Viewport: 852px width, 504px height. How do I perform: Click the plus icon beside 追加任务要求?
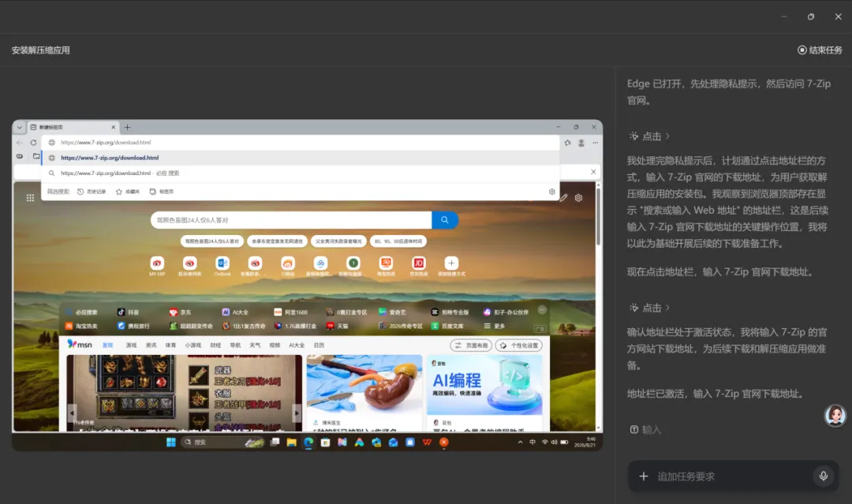coord(644,476)
